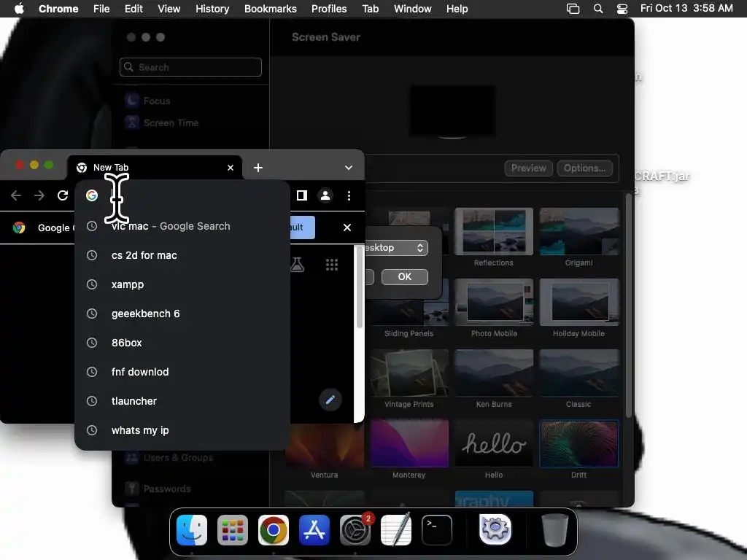
Task: Open Terminal from the Dock
Action: (x=437, y=529)
